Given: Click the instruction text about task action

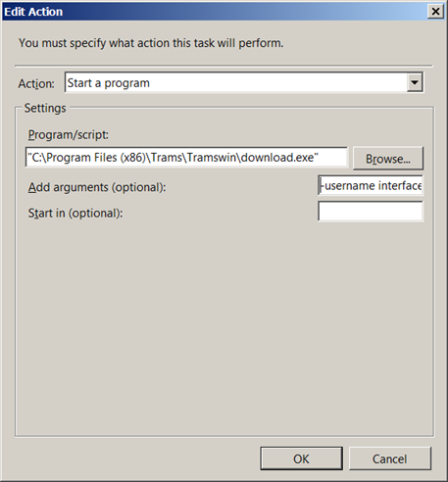Looking at the screenshot, I should pos(151,43).
